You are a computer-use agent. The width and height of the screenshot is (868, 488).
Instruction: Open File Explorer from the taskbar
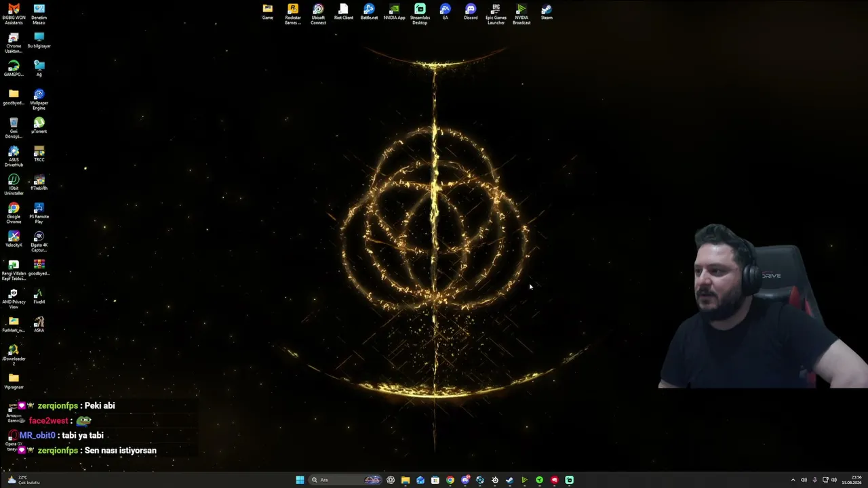[406, 480]
